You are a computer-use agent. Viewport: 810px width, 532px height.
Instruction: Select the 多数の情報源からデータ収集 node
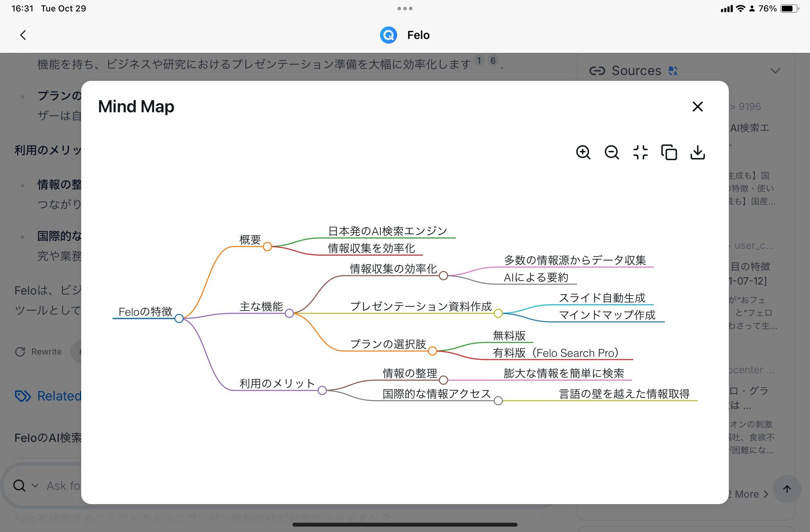tap(575, 260)
